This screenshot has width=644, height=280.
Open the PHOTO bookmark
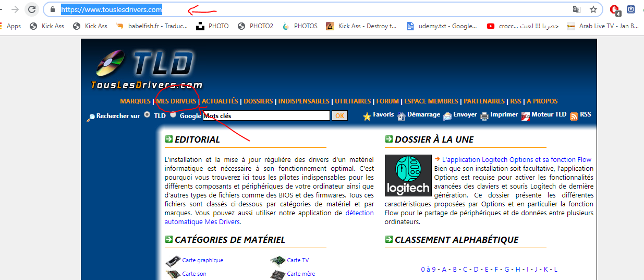[212, 26]
